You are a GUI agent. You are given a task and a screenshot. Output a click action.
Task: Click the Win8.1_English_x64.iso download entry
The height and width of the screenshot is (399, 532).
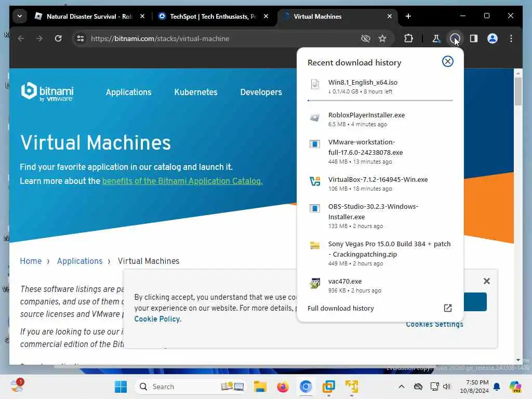coord(380,87)
